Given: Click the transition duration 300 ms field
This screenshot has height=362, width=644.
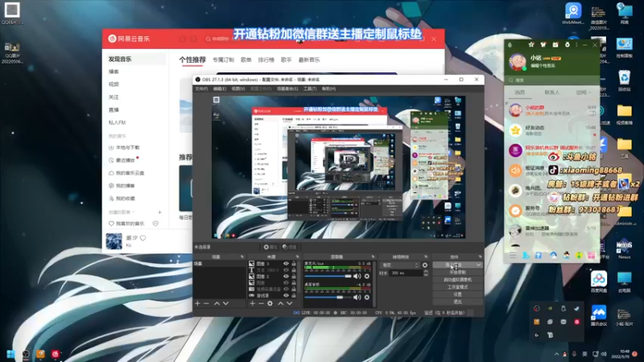Looking at the screenshot, I should pos(406,273).
